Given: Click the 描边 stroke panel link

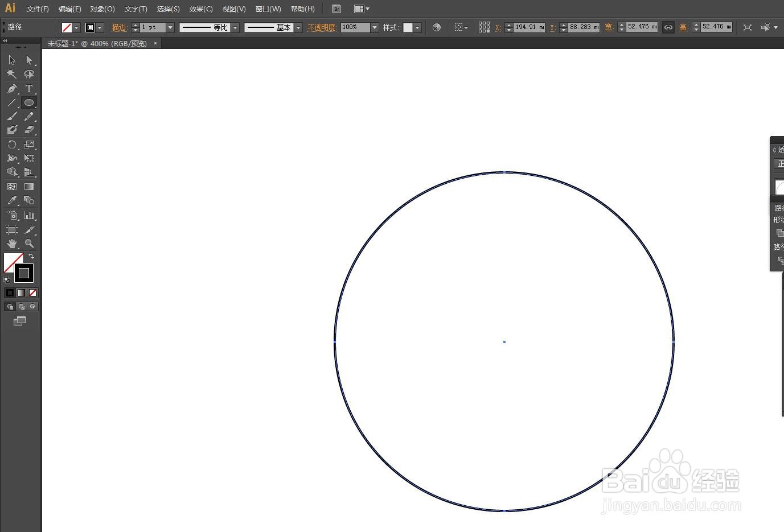Looking at the screenshot, I should click(x=120, y=27).
